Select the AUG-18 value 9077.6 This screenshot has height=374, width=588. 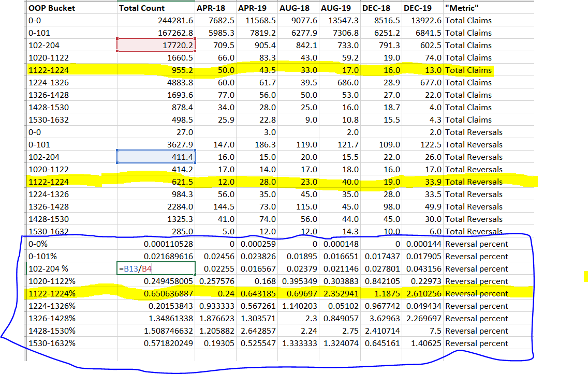point(299,20)
